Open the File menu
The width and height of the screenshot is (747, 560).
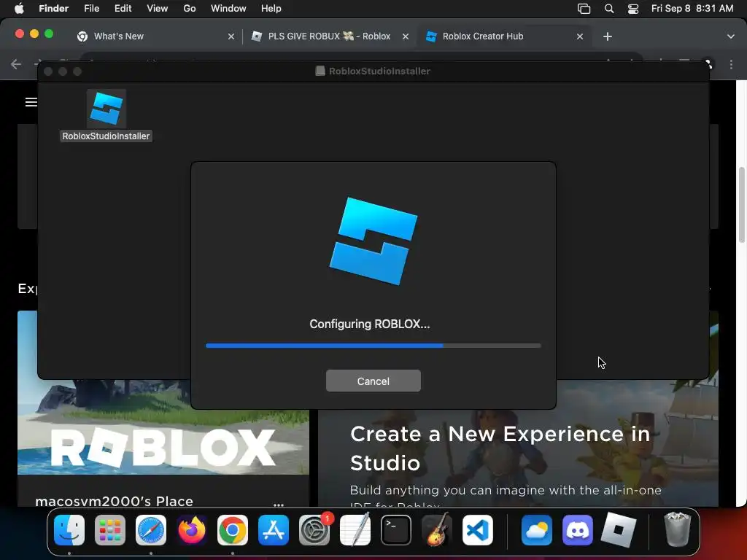coord(91,9)
